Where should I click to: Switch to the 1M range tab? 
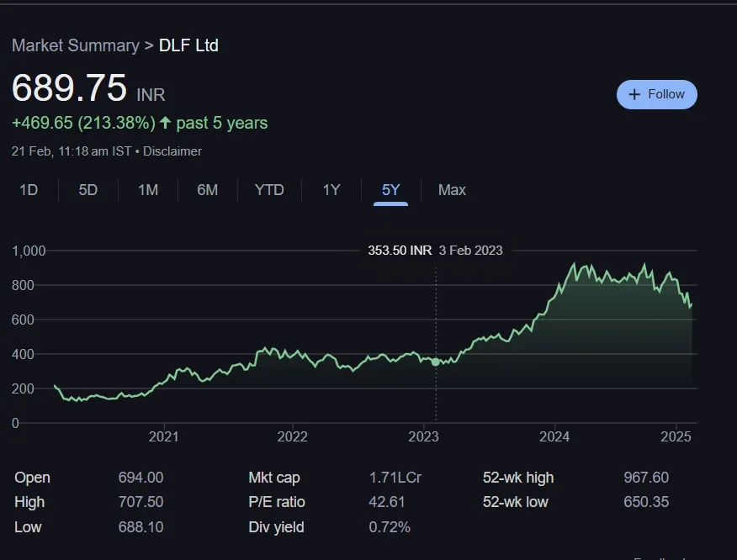click(x=148, y=190)
